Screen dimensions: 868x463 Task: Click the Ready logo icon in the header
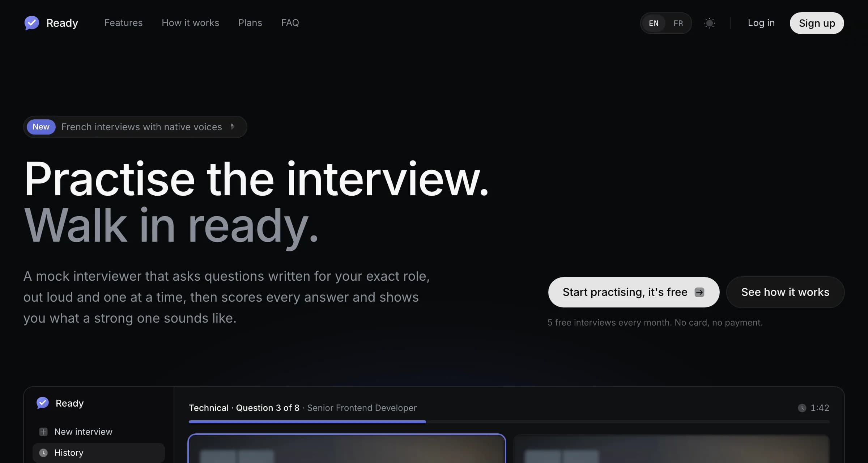[32, 23]
